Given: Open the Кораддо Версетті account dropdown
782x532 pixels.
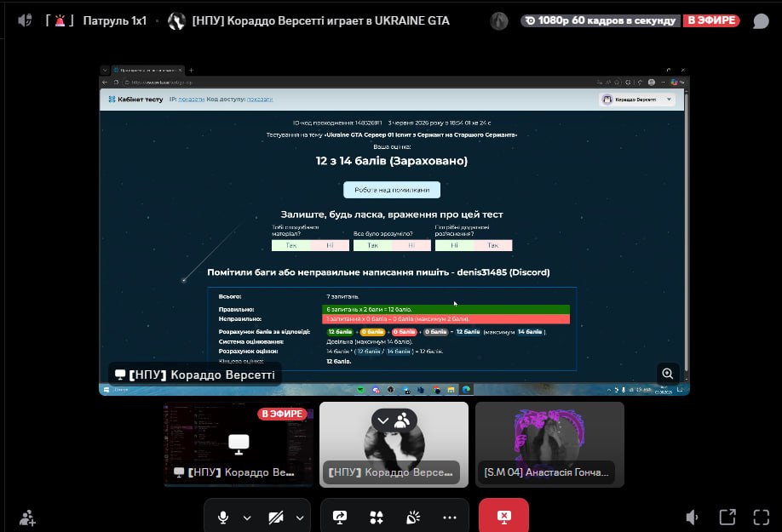Looking at the screenshot, I should point(637,100).
